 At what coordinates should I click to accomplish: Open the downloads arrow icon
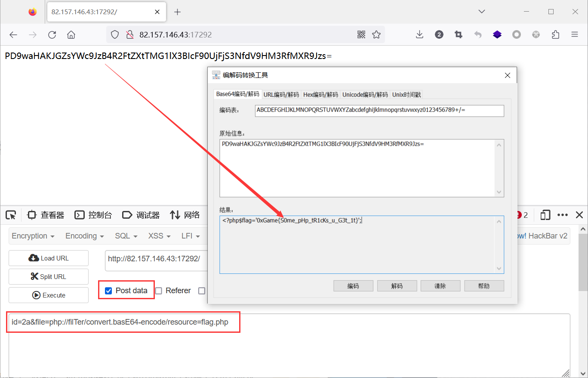(x=420, y=35)
